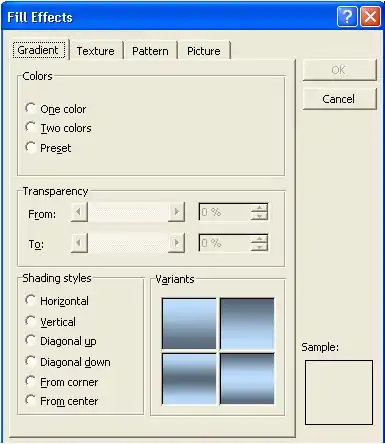Click the From transparency left arrow
385x444 pixels.
click(x=79, y=212)
